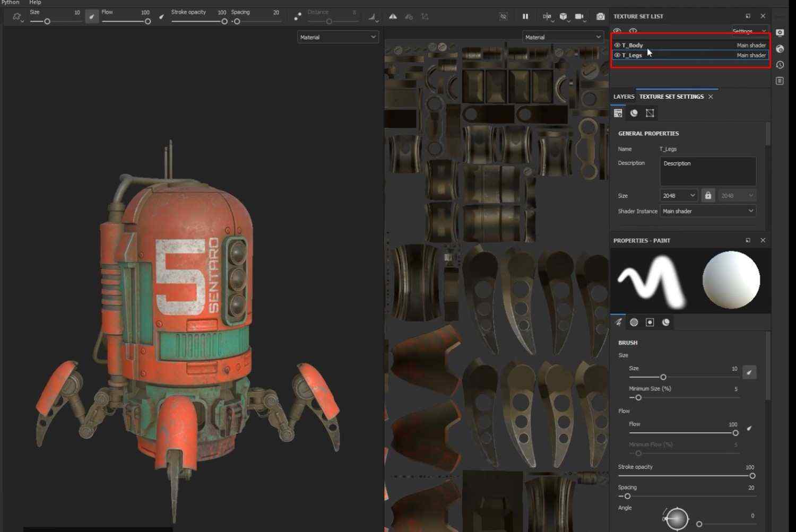Viewport: 796px width, 532px height.
Task: Open the Size 2048 dropdown
Action: coord(678,195)
